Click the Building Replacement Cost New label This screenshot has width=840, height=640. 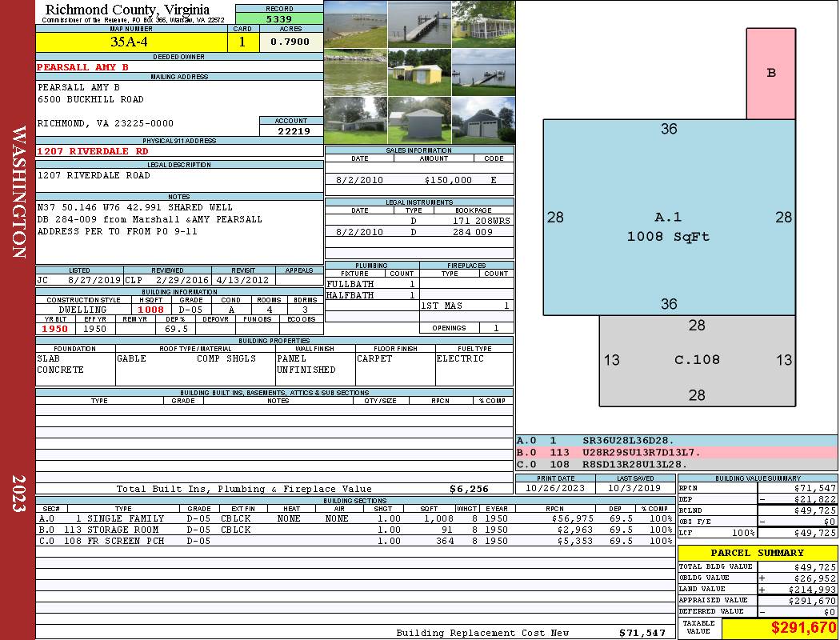coord(482,633)
